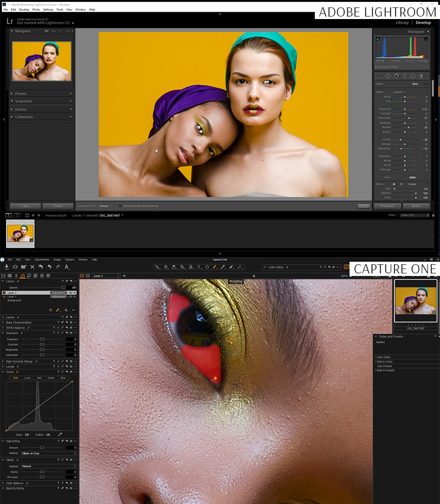Open the Develop menu in Lightroom

tap(24, 10)
